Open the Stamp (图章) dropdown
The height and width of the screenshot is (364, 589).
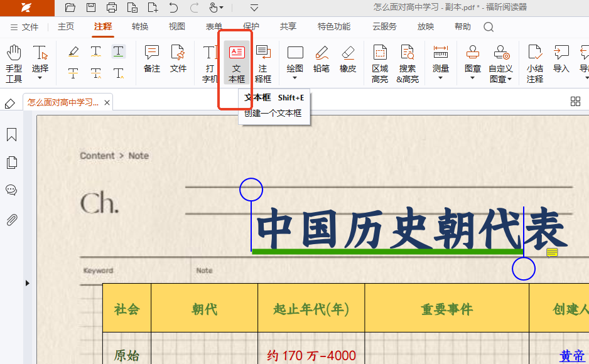[x=473, y=78]
